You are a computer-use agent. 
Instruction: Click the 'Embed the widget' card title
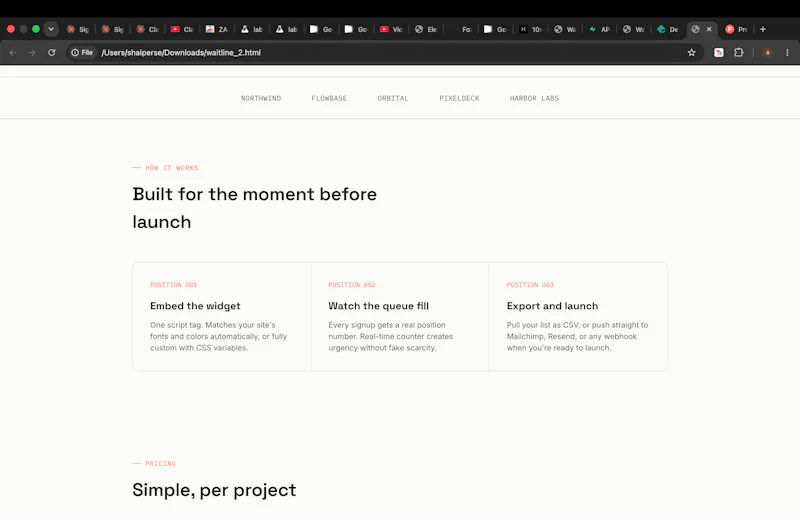(195, 306)
